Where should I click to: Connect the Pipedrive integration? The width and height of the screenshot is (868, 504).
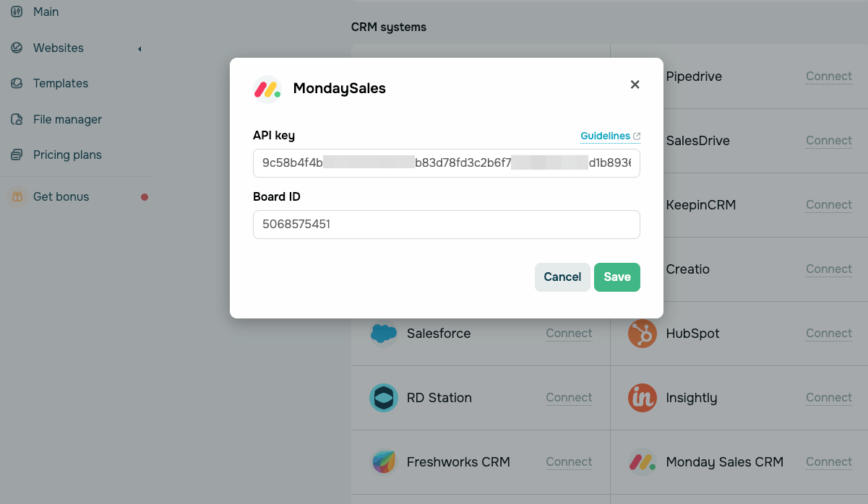click(x=828, y=77)
